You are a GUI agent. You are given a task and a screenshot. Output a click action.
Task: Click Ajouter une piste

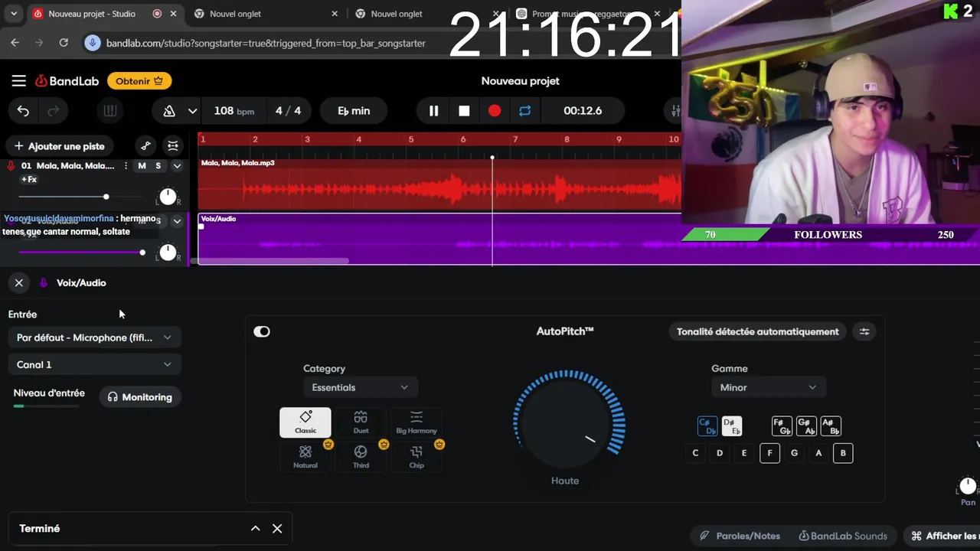[x=60, y=146]
